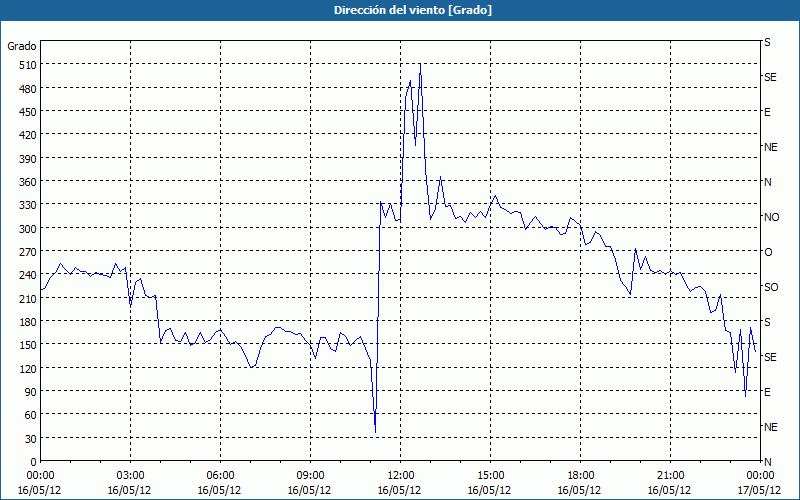This screenshot has height=500, width=800.
Task: Select the 240 degree axis label
Action: (28, 276)
